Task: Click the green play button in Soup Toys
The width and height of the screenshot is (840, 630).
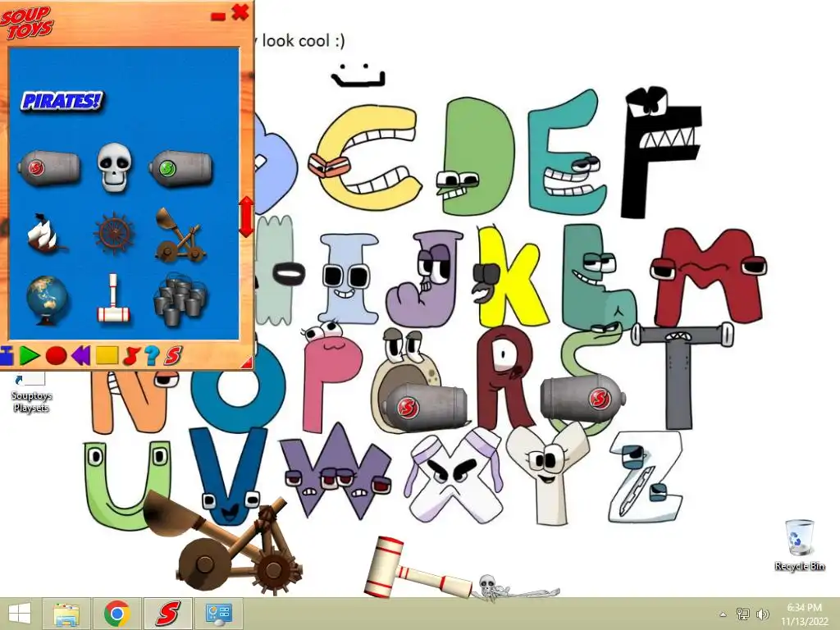Action: [30, 355]
